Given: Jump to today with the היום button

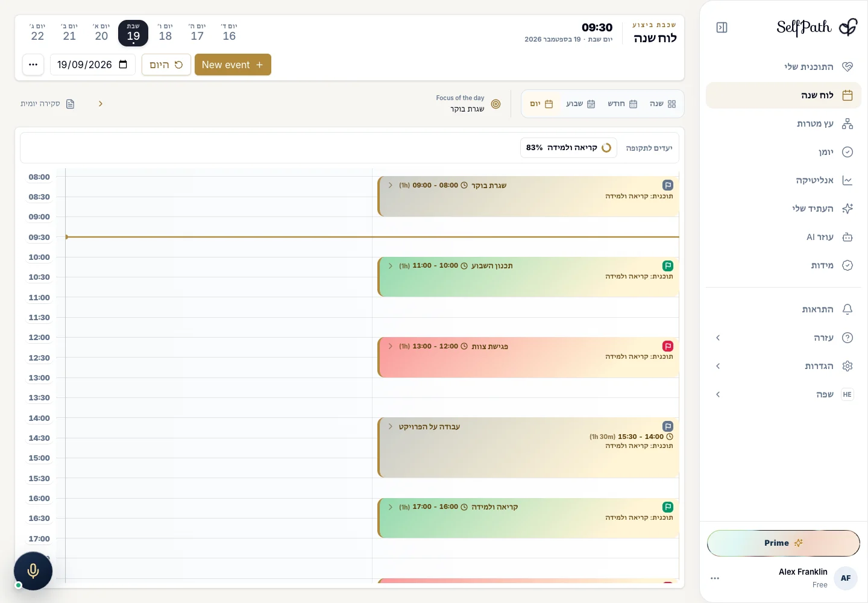Looking at the screenshot, I should click(x=166, y=65).
